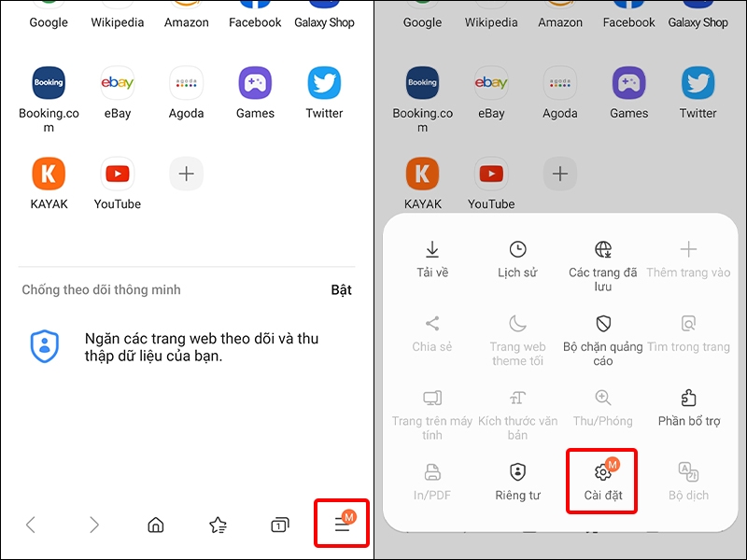Open the YouTube shortcut
The width and height of the screenshot is (747, 560).
[x=117, y=174]
